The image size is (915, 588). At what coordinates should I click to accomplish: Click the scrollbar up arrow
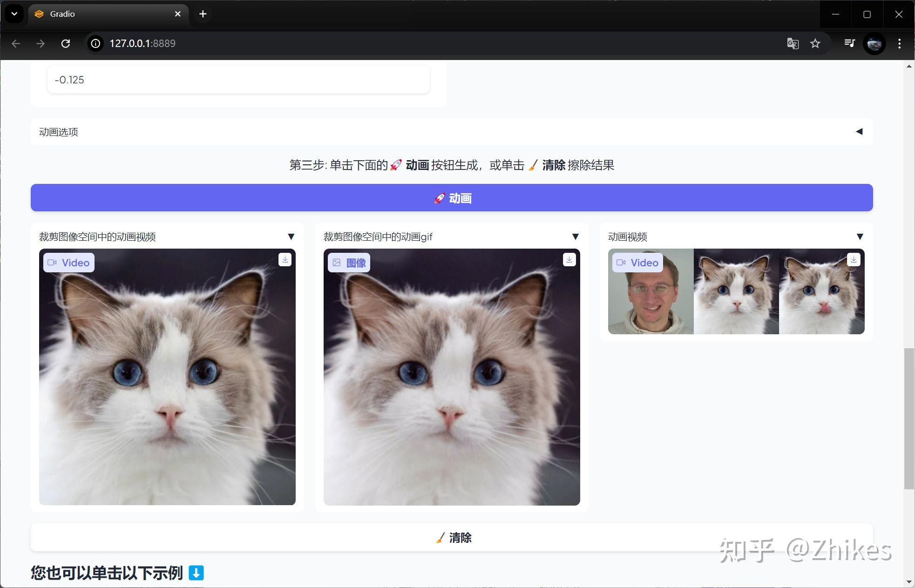909,66
